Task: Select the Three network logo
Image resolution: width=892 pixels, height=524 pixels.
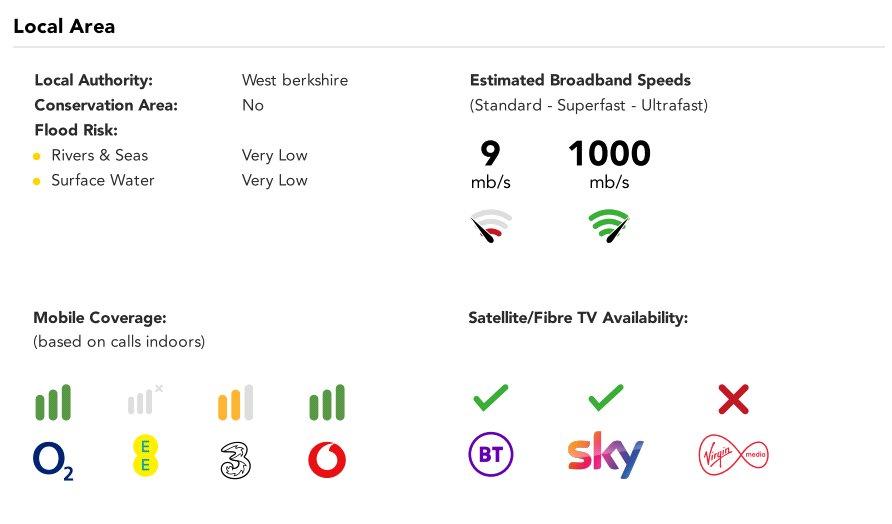Action: (x=236, y=460)
